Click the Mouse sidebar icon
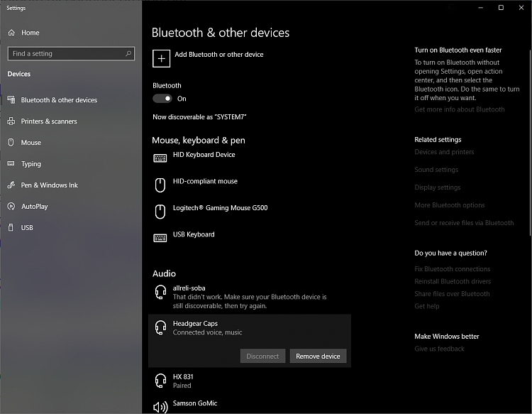This screenshot has width=532, height=414. pyautogui.click(x=11, y=142)
